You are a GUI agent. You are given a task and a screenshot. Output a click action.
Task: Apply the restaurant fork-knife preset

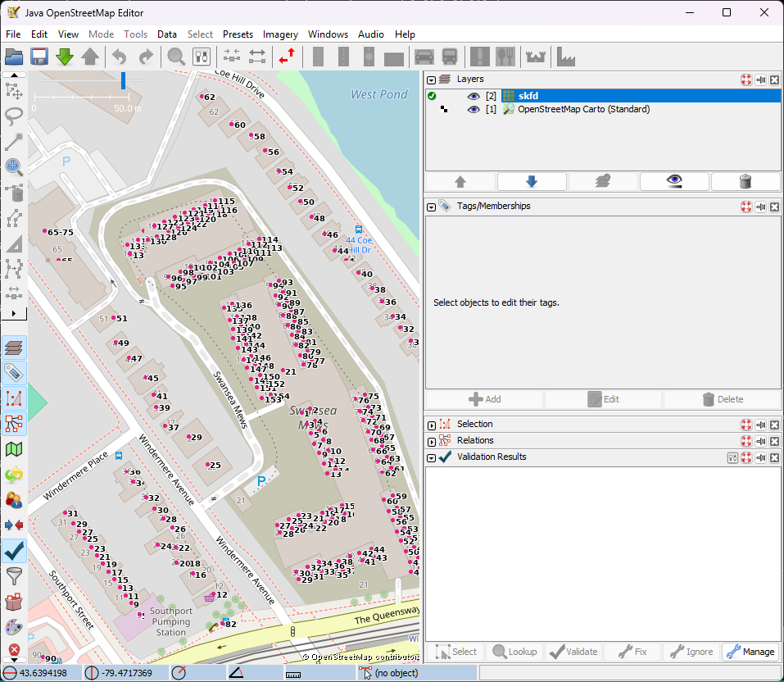[505, 57]
